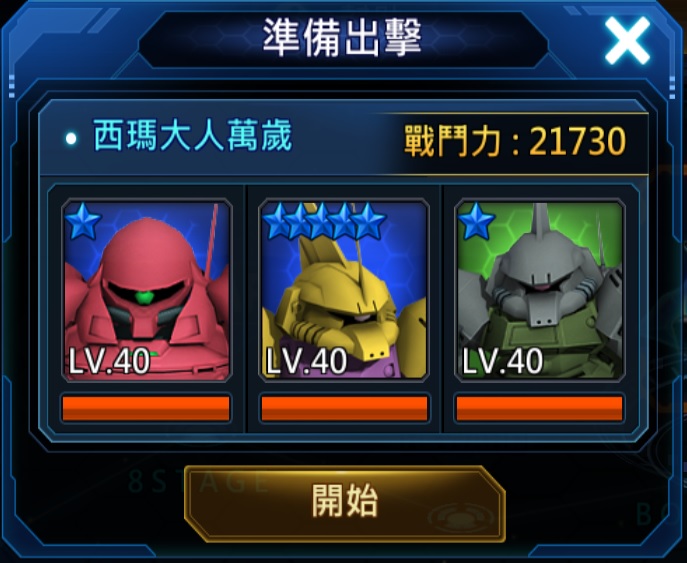This screenshot has width=687, height=563.
Task: Click the orange bar under gray mech
Action: 539,408
